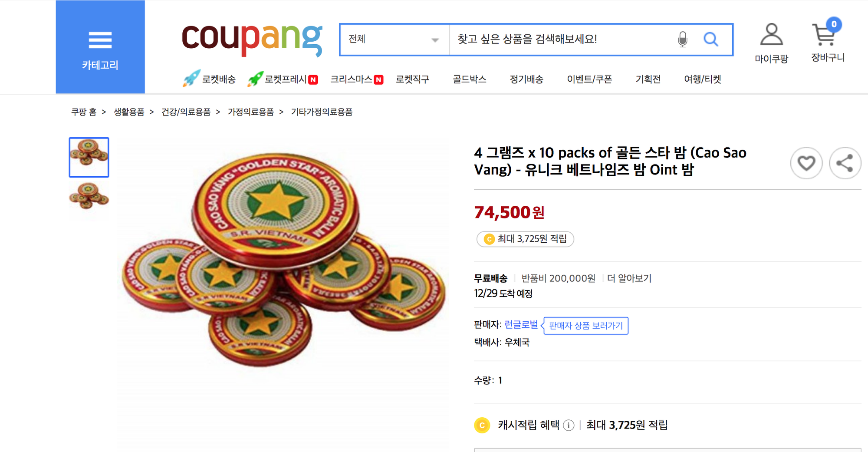Open 건강/의료용품 breadcrumb link
This screenshot has height=452, width=868.
(186, 112)
